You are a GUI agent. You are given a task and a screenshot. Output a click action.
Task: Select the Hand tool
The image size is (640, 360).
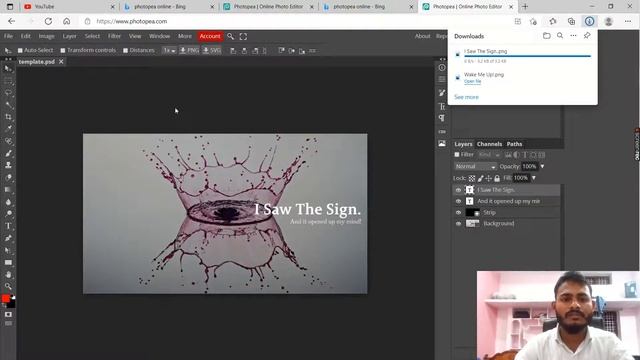(8, 275)
